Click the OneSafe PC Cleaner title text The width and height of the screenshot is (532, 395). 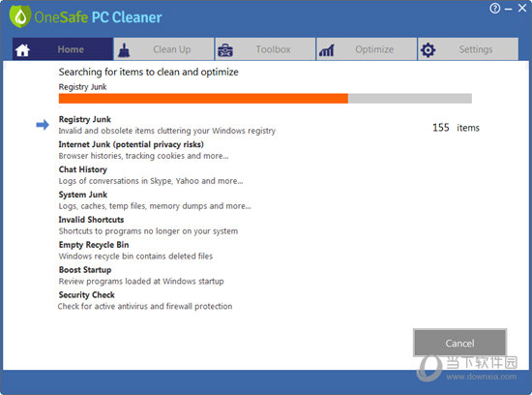98,17
